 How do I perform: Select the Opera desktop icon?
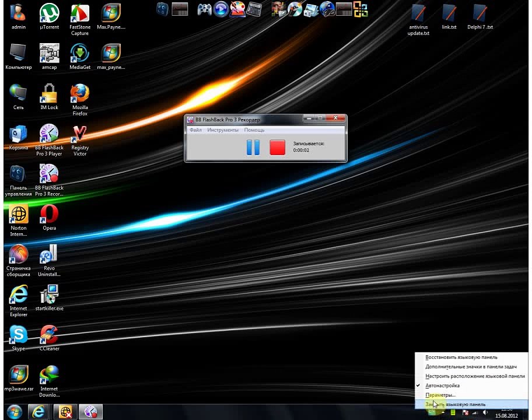pyautogui.click(x=49, y=218)
